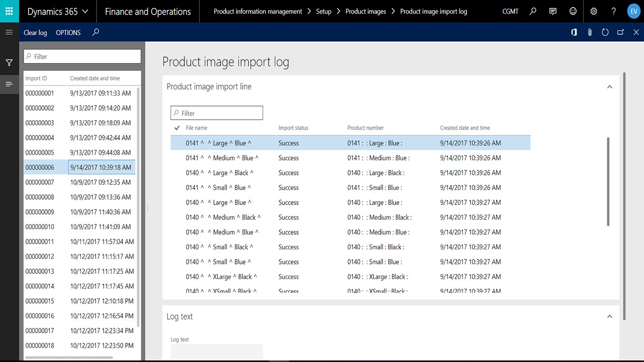The image size is (644, 362).
Task: Click the CGMT company selector
Action: [510, 11]
